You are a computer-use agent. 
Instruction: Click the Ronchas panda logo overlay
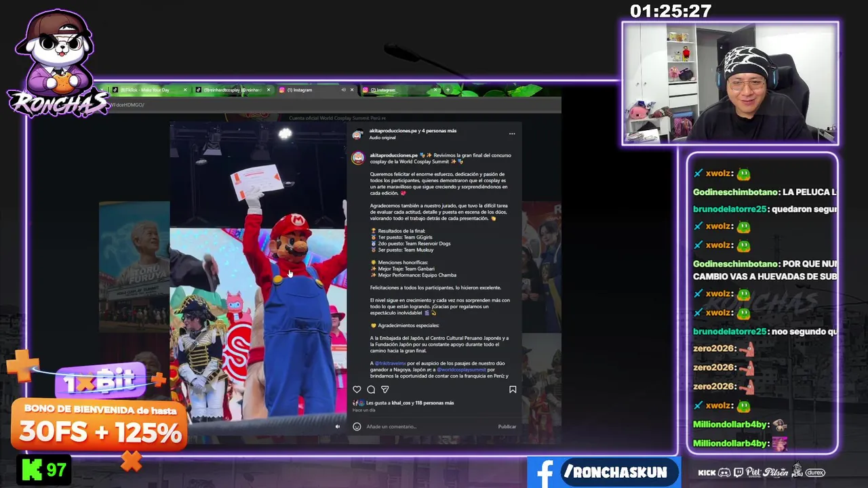click(57, 64)
